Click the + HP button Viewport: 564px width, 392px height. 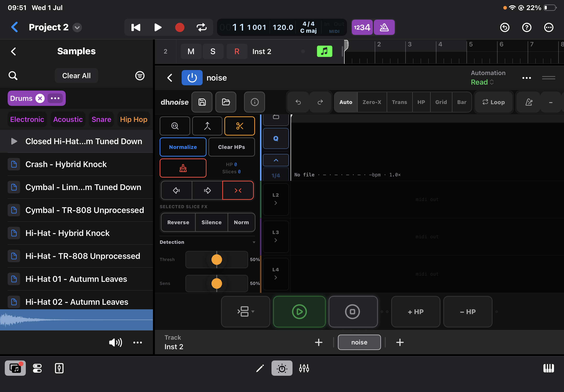[416, 312]
